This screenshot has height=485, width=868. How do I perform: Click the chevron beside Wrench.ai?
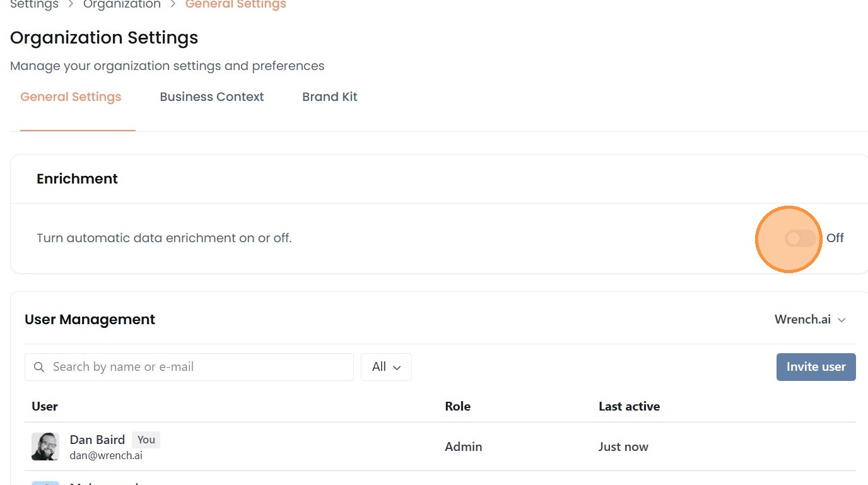(842, 320)
